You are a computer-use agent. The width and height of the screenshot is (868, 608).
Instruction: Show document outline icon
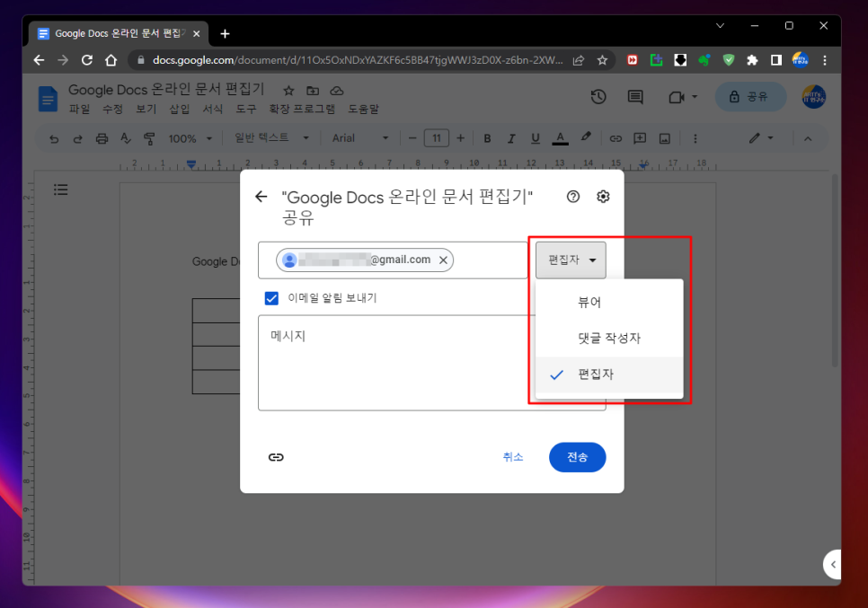[x=61, y=189]
